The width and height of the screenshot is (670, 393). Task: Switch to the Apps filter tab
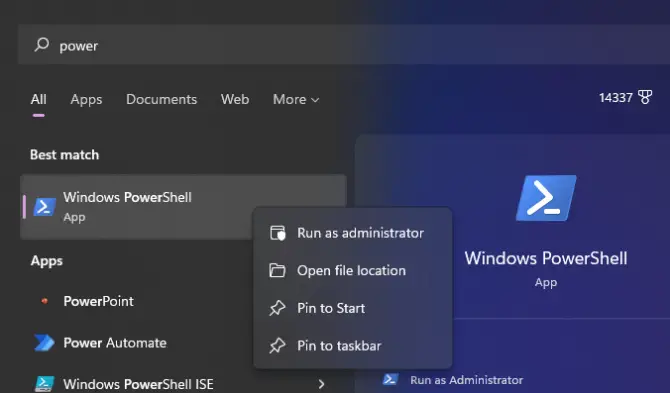click(x=86, y=100)
